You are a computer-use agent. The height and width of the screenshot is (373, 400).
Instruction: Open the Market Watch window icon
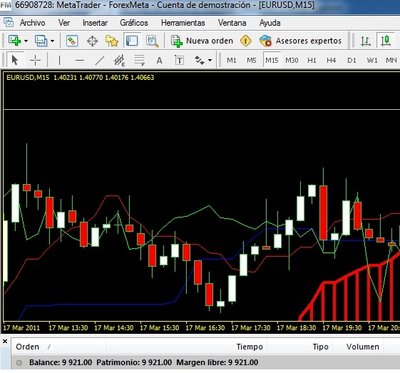click(x=72, y=41)
